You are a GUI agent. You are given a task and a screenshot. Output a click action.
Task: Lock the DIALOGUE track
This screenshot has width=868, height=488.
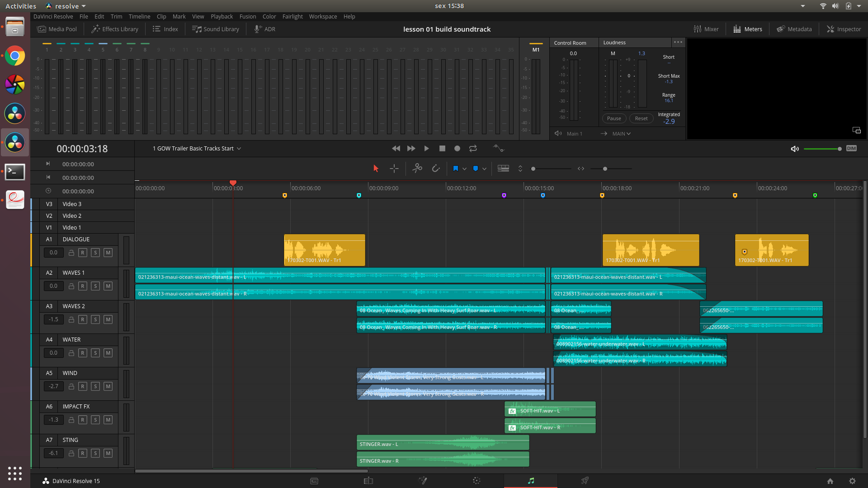(x=71, y=253)
